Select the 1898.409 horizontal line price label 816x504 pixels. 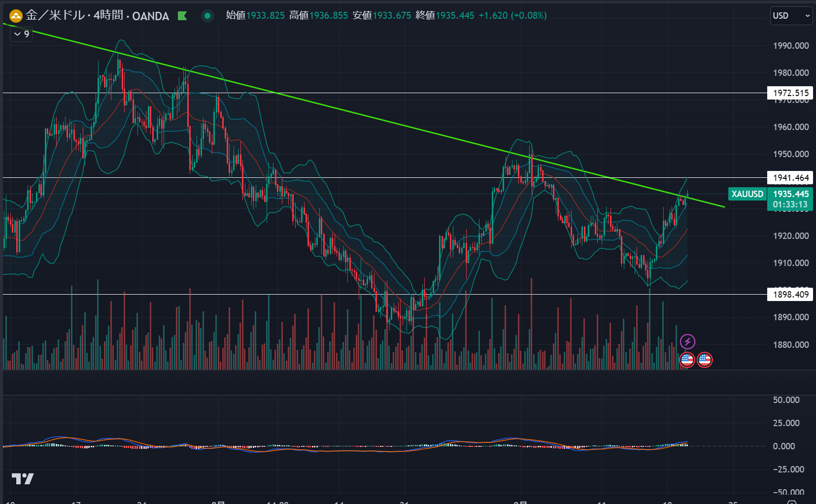tap(790, 294)
